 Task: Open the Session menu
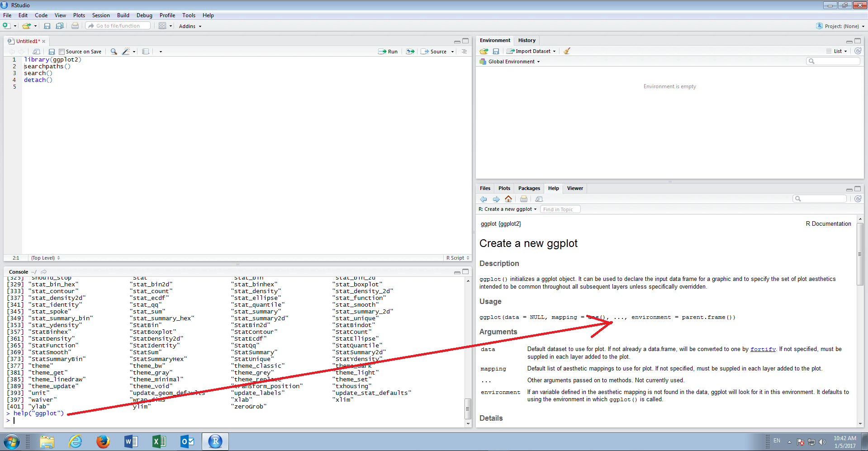[x=101, y=15]
